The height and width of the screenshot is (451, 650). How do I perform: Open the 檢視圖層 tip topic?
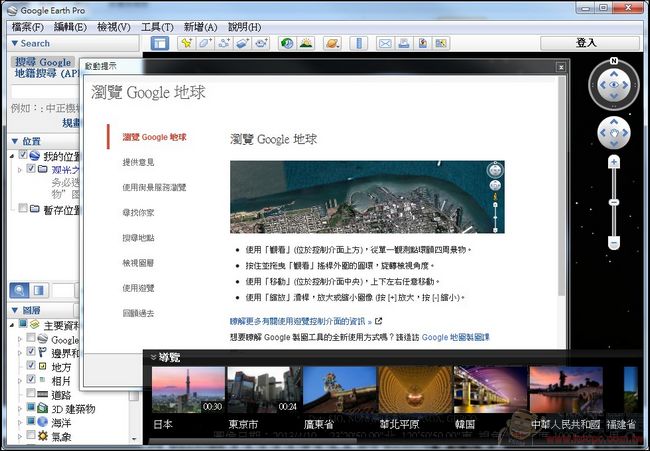[138, 263]
